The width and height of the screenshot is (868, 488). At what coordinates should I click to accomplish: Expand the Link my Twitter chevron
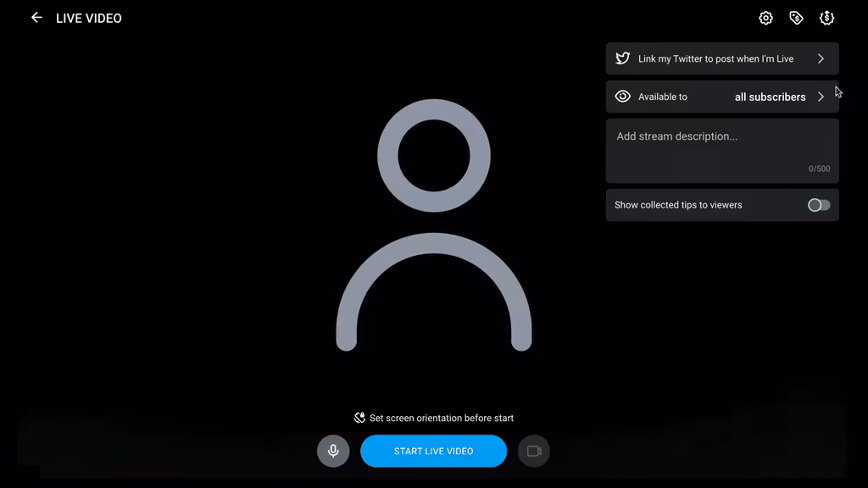pyautogui.click(x=821, y=58)
